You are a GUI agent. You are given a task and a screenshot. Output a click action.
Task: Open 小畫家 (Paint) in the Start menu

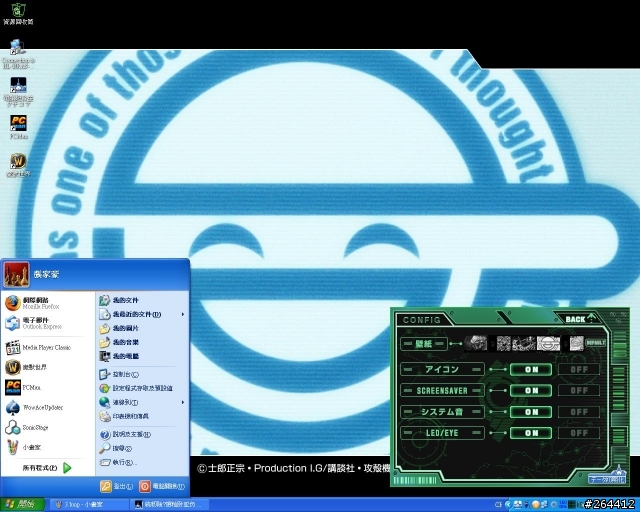click(48, 447)
